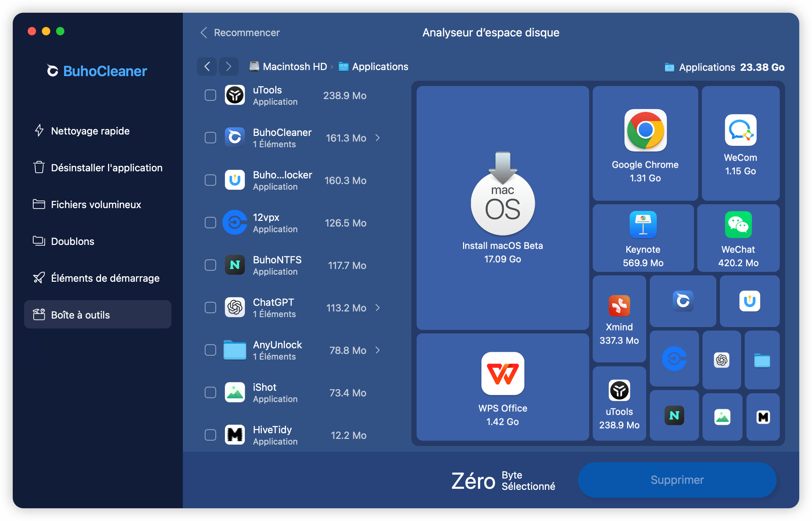The height and width of the screenshot is (521, 812).
Task: Open Doublons in the sidebar
Action: pos(98,241)
